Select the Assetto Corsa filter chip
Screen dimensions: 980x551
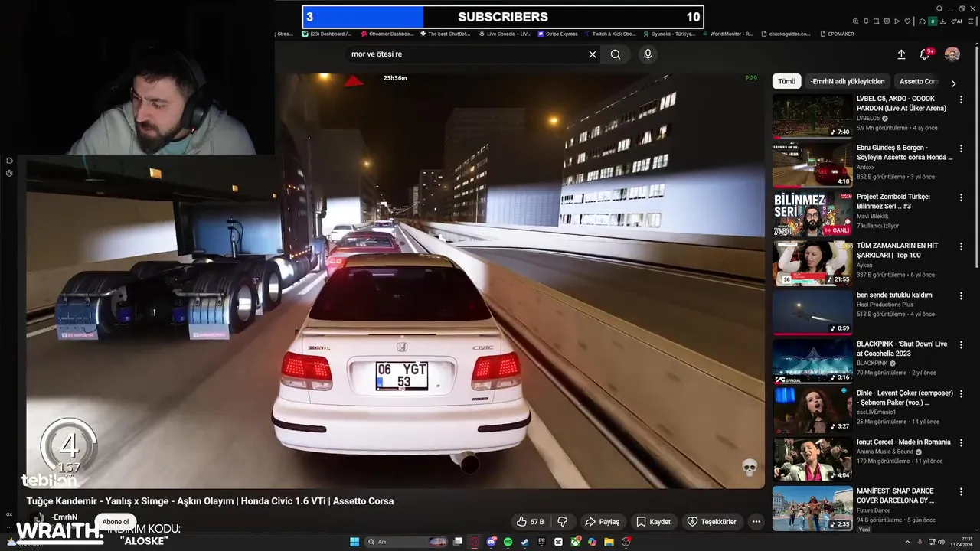pyautogui.click(x=919, y=81)
